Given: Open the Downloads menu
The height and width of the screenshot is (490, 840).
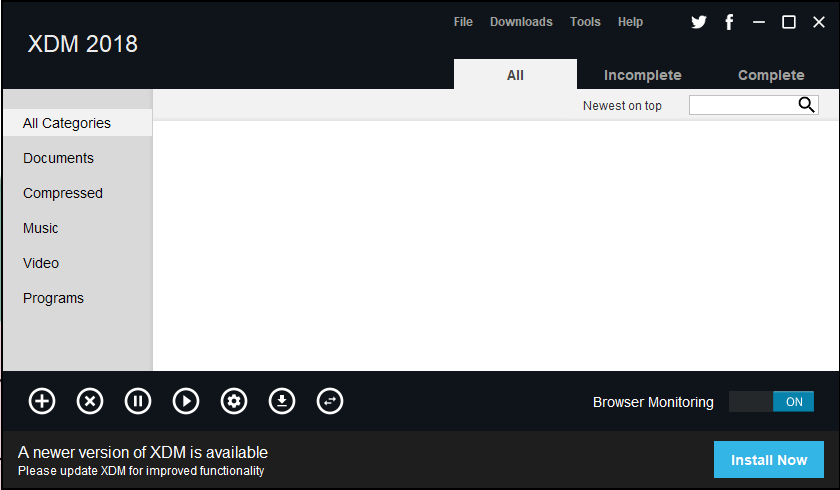Looking at the screenshot, I should click(521, 22).
